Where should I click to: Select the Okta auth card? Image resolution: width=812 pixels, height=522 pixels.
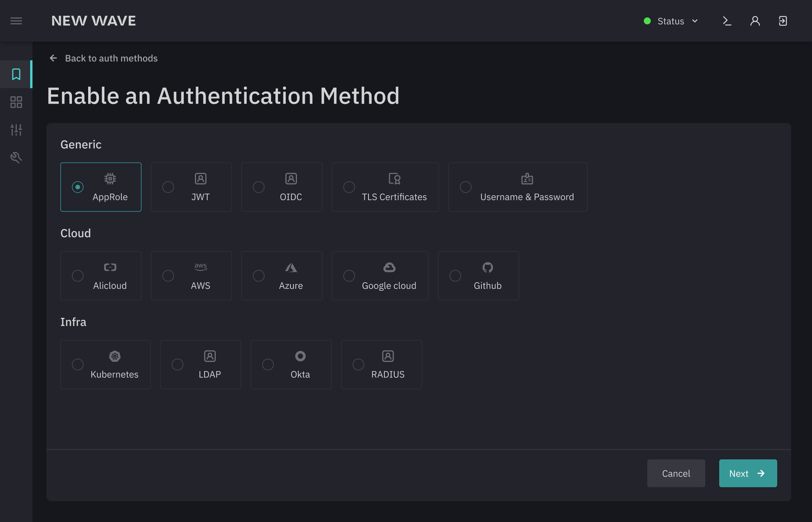tap(291, 365)
